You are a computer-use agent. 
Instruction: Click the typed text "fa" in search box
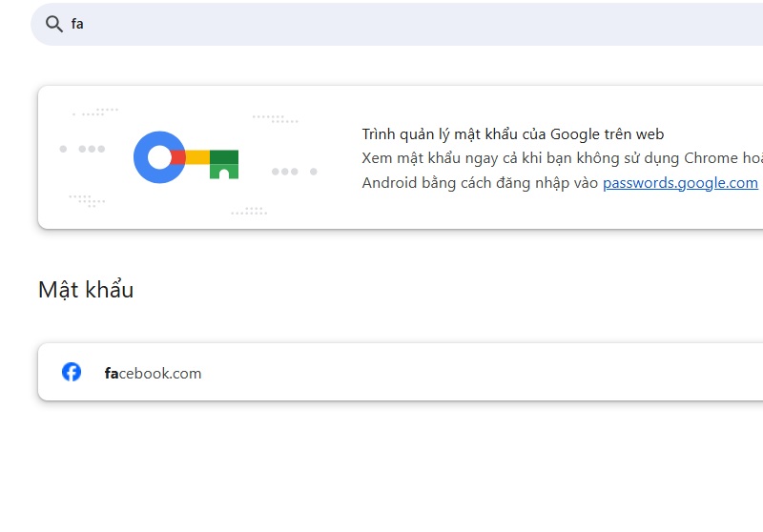[77, 24]
